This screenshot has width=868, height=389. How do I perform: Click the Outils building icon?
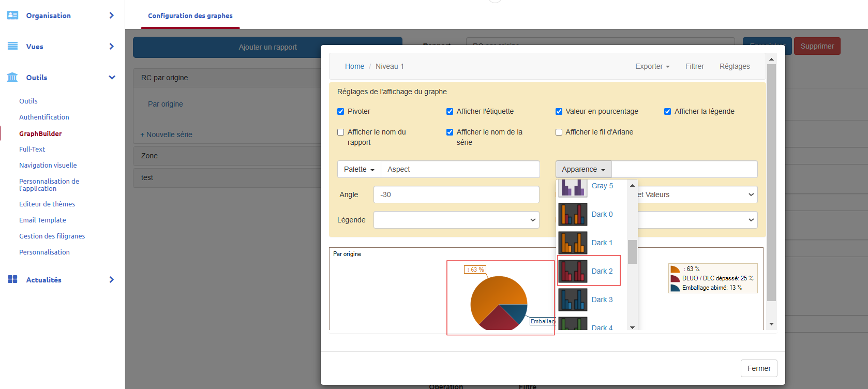[x=12, y=78]
